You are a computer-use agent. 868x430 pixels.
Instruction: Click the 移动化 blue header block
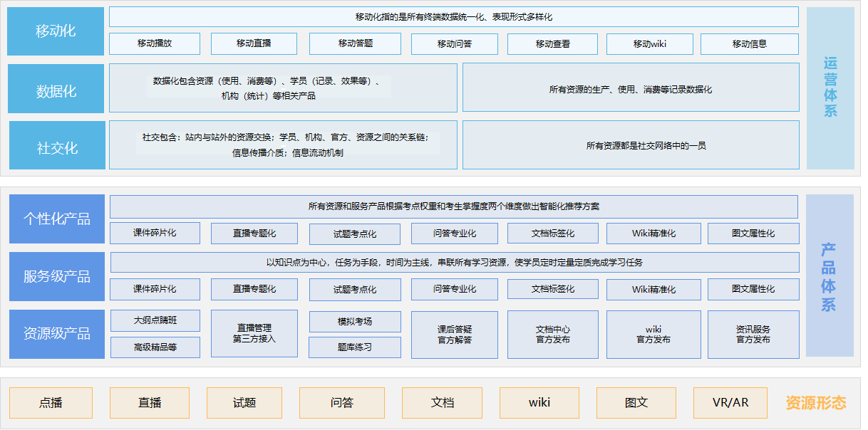point(56,31)
